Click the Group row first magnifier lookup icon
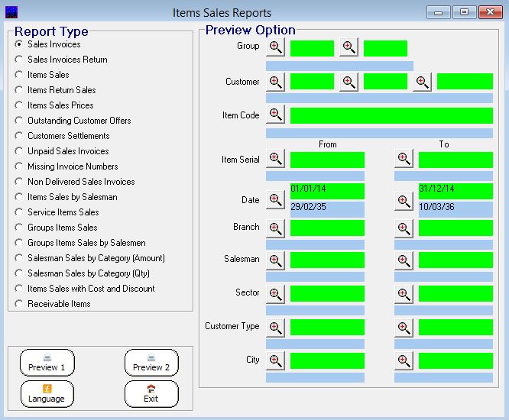 [x=275, y=47]
